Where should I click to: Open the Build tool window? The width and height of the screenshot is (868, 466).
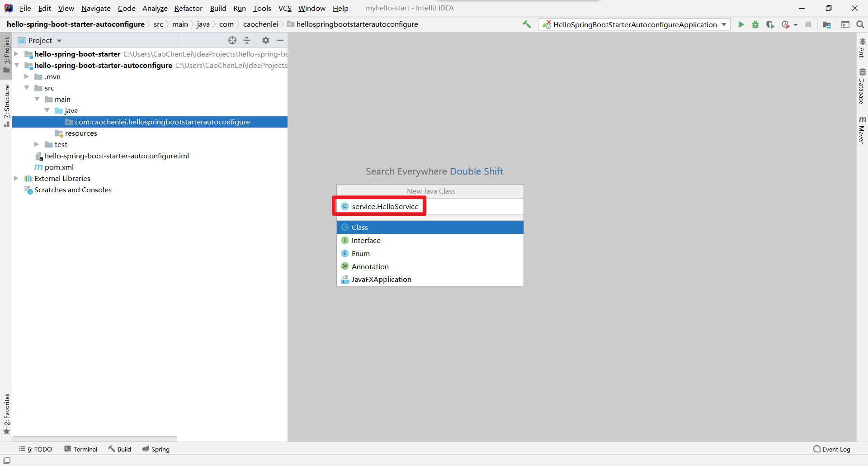coord(119,449)
